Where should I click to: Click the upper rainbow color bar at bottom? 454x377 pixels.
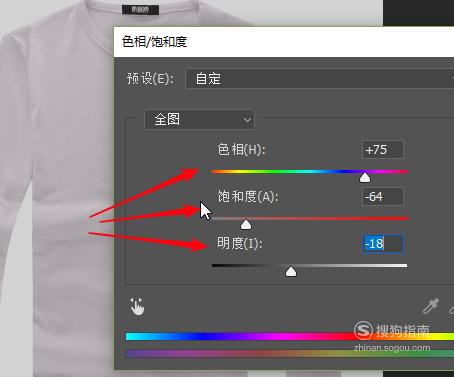(x=290, y=336)
